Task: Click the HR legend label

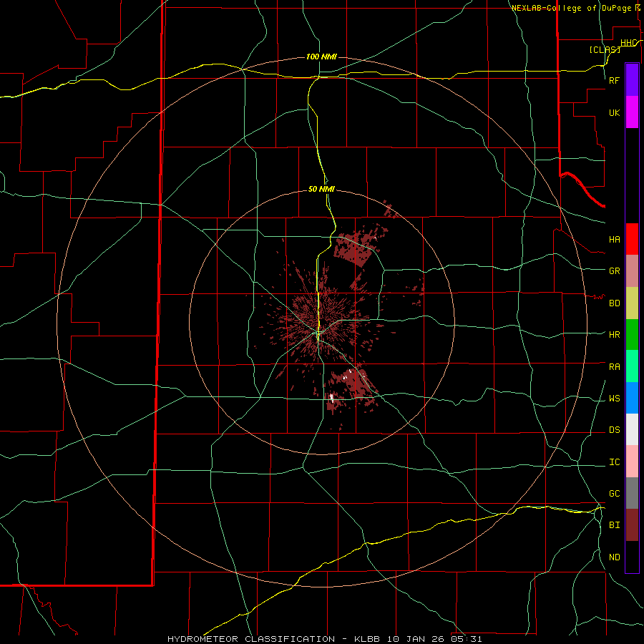Action: (615, 335)
